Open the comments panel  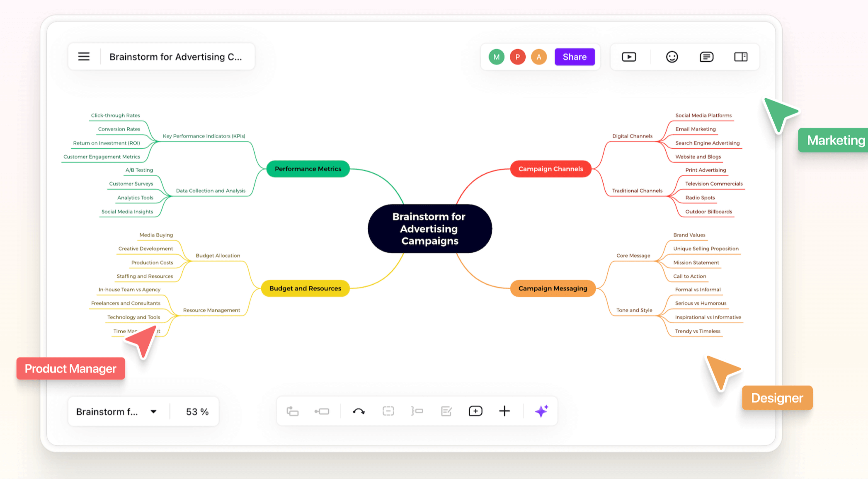[x=706, y=57]
